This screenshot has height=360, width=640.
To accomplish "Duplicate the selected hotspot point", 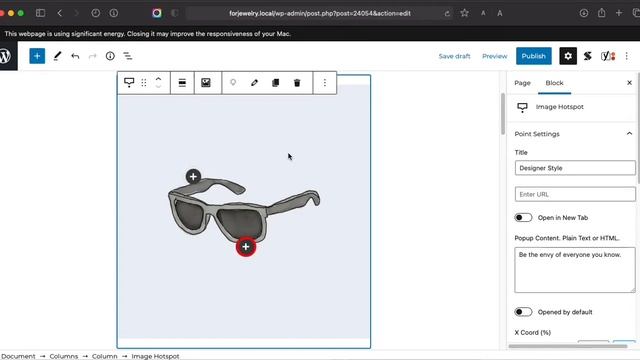I will click(x=276, y=83).
